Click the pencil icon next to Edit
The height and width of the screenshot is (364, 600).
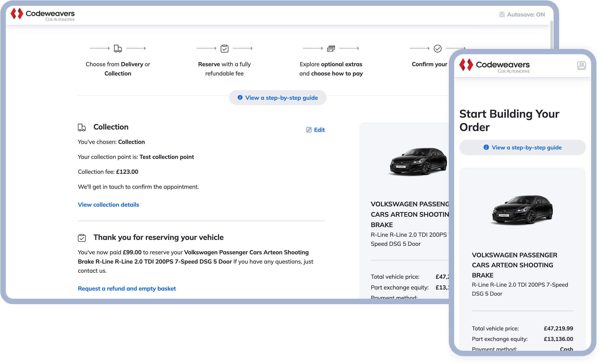309,130
